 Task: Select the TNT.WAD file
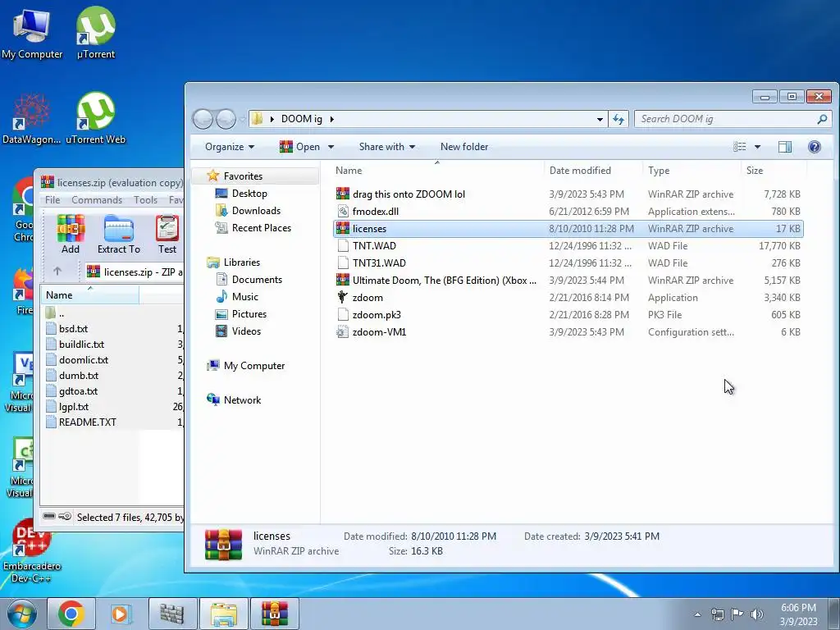[568, 246]
